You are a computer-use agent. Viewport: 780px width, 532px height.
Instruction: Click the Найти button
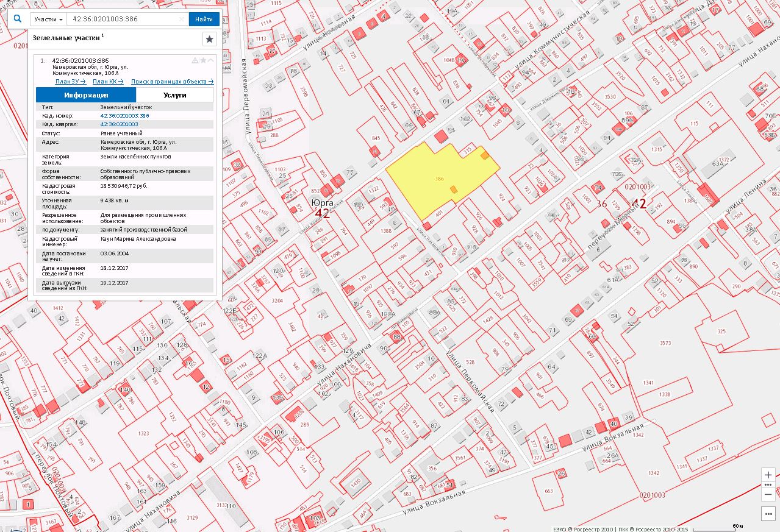point(204,20)
